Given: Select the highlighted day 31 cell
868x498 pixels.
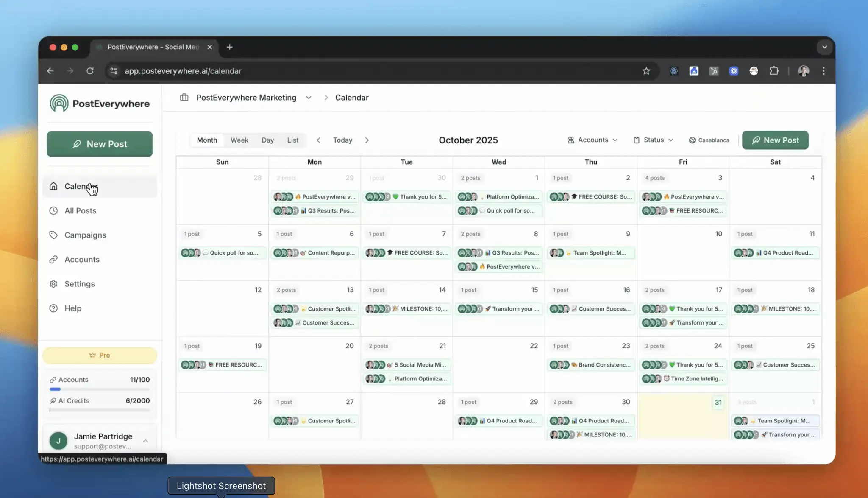Looking at the screenshot, I should (x=683, y=416).
